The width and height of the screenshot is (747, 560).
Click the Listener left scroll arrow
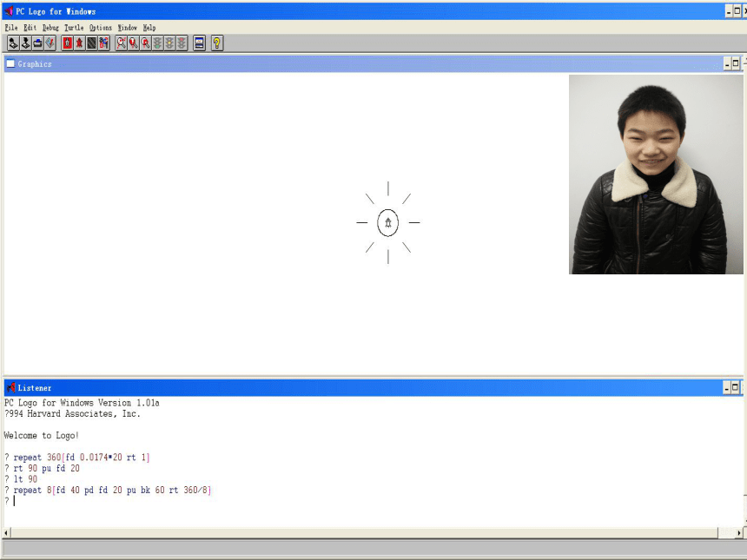click(7, 533)
